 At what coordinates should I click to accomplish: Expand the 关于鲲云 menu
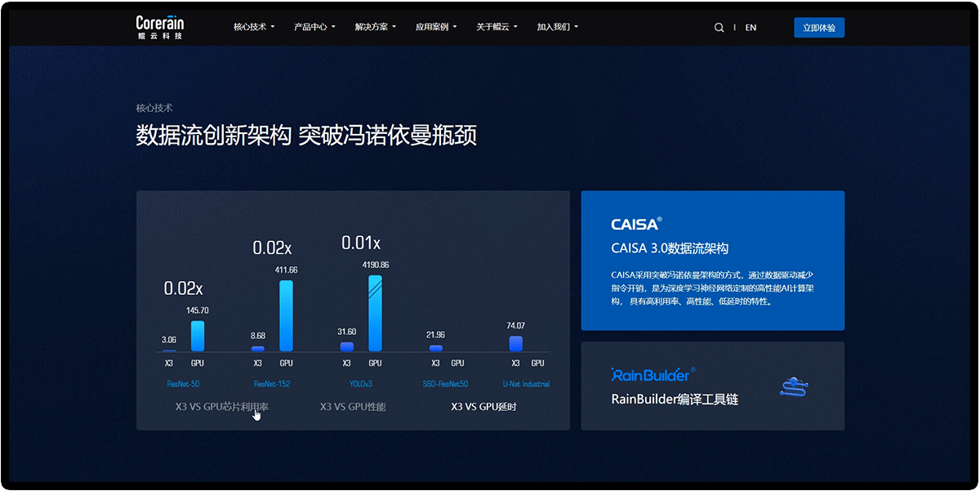coord(497,27)
